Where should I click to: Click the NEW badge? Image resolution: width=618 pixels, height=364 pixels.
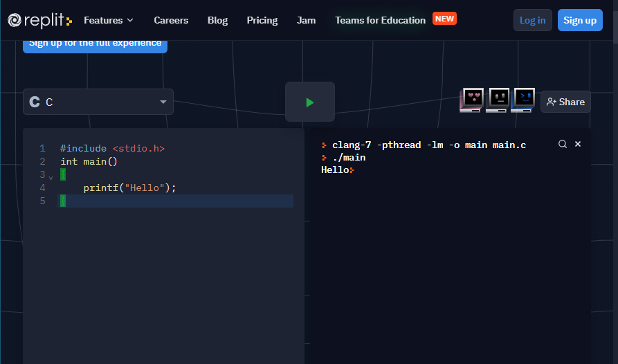[444, 19]
